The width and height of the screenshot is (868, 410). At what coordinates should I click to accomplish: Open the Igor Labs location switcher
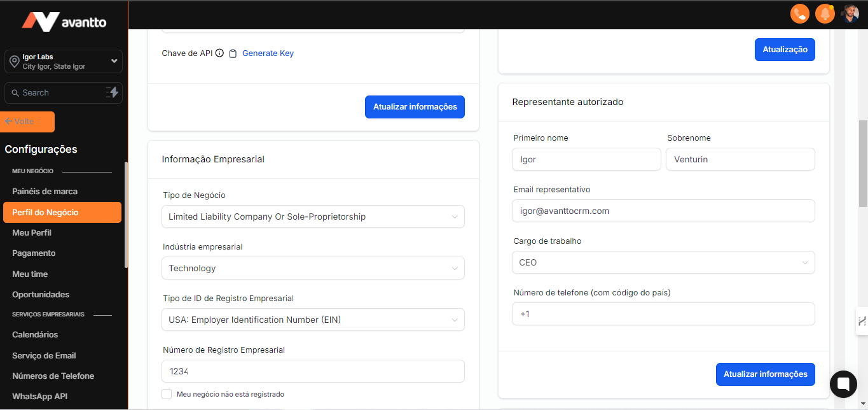coord(64,62)
